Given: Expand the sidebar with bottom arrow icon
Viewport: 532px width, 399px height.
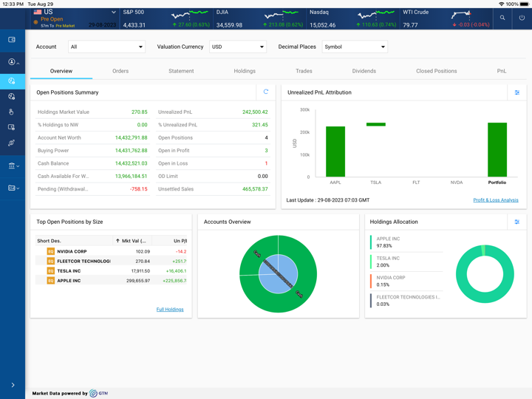Looking at the screenshot, I should (13, 385).
